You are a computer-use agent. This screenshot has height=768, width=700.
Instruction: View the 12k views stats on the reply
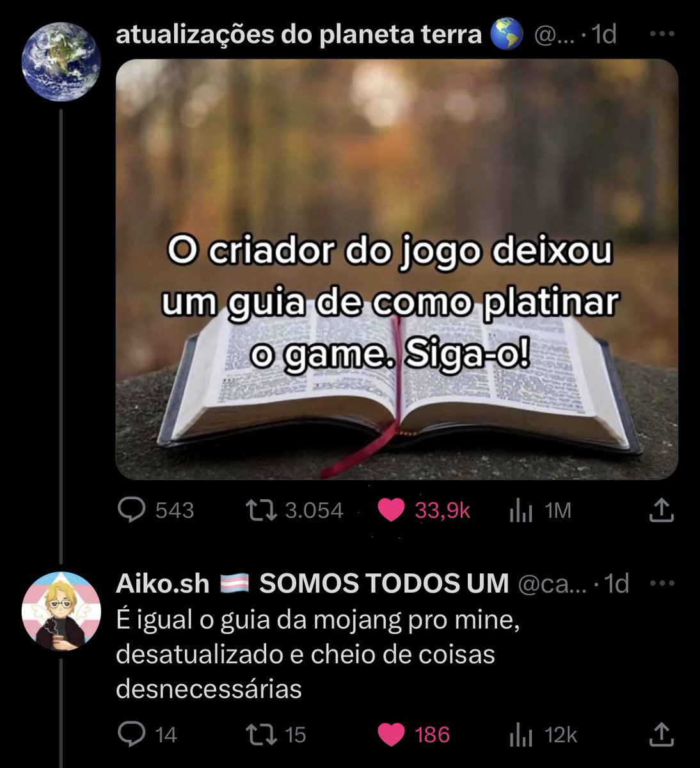coord(543,735)
